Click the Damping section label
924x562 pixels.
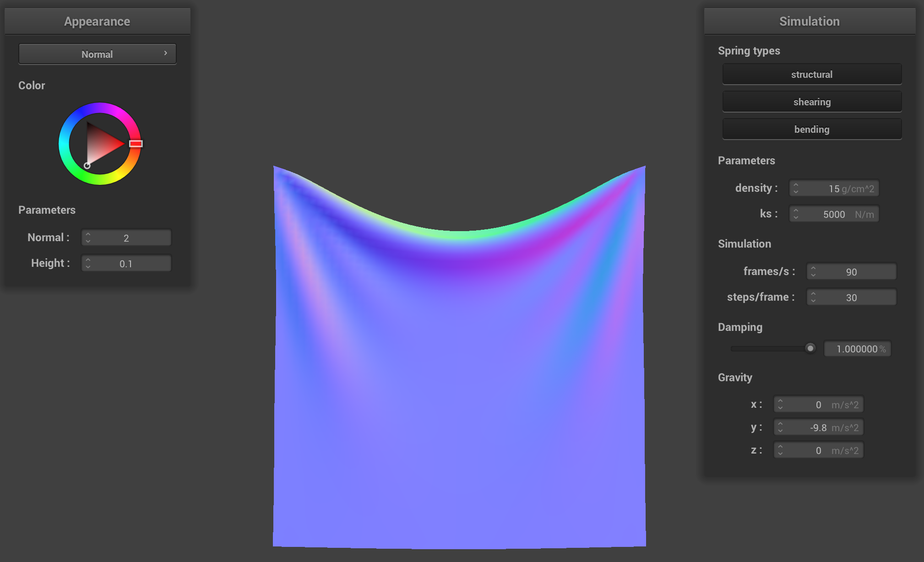[x=740, y=327]
